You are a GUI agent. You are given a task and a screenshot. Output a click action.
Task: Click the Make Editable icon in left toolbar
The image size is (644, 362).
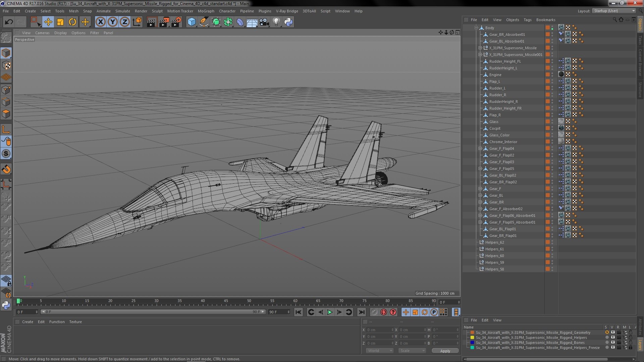click(x=6, y=38)
